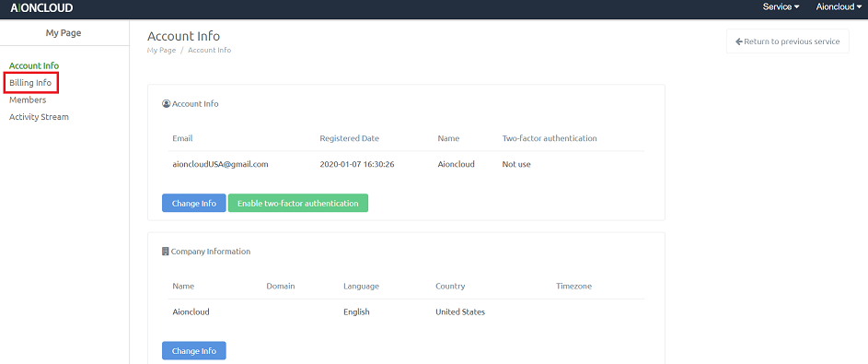Click the Two-factor authentication column header

[x=550, y=138]
